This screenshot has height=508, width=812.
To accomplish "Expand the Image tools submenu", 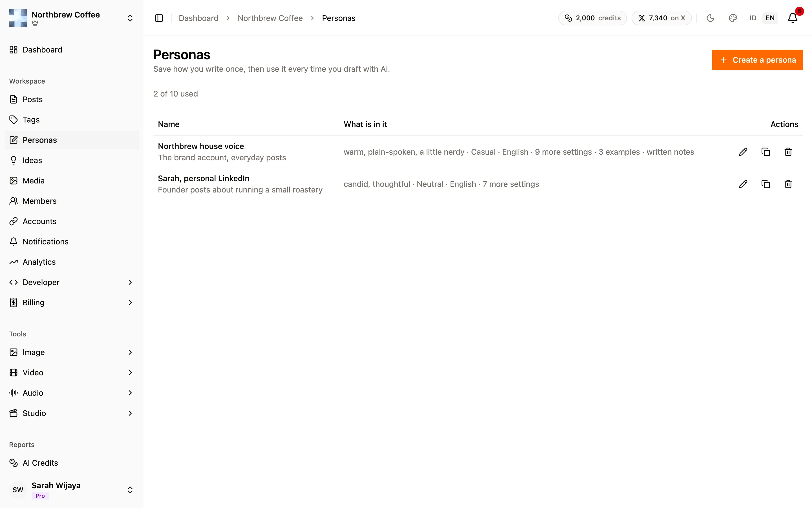I will 72,352.
